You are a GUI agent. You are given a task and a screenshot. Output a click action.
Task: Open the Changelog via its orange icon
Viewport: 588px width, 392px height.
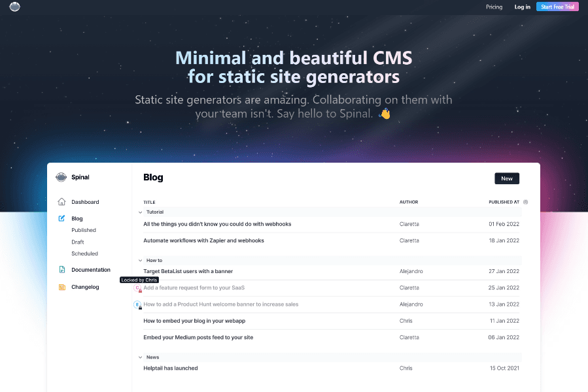[61, 286]
